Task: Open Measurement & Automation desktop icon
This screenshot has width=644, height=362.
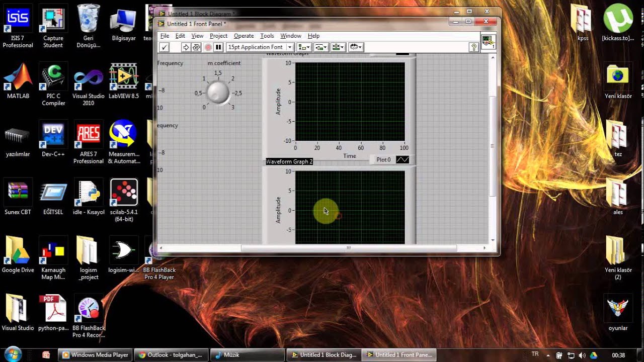Action: point(124,143)
